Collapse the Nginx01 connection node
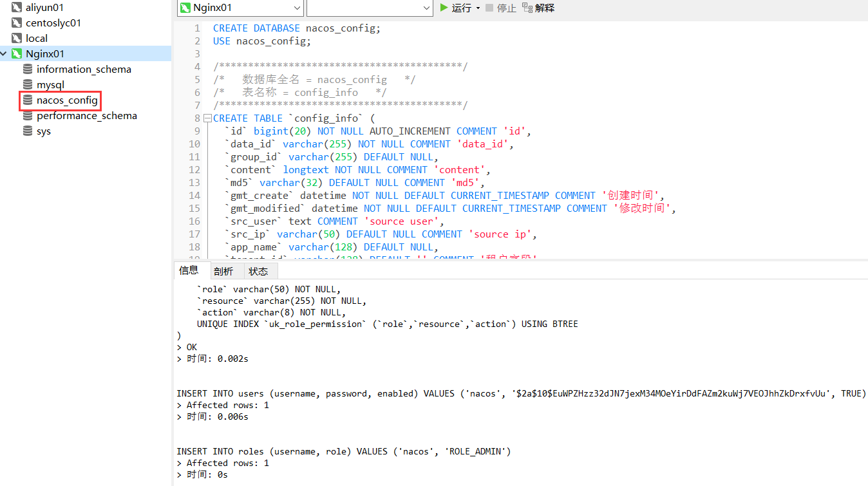The image size is (868, 486). click(x=5, y=54)
